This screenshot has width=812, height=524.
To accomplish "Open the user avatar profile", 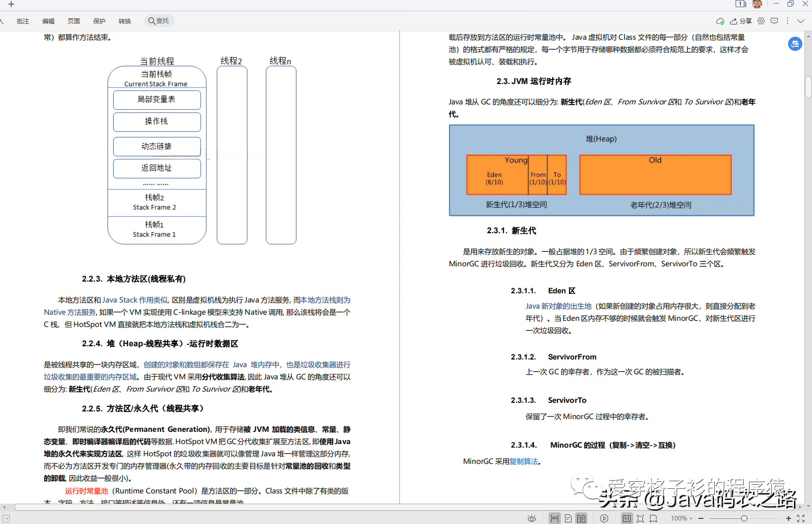I will click(x=757, y=4).
